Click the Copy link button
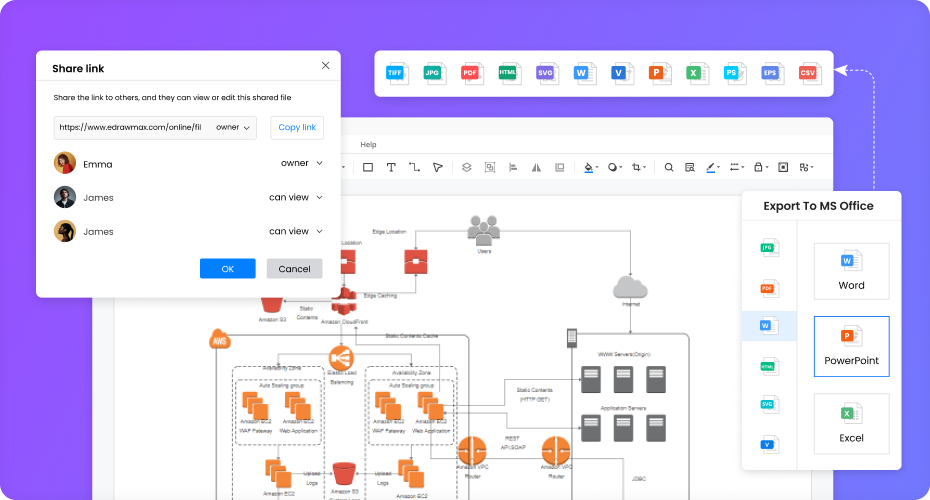 pos(297,127)
